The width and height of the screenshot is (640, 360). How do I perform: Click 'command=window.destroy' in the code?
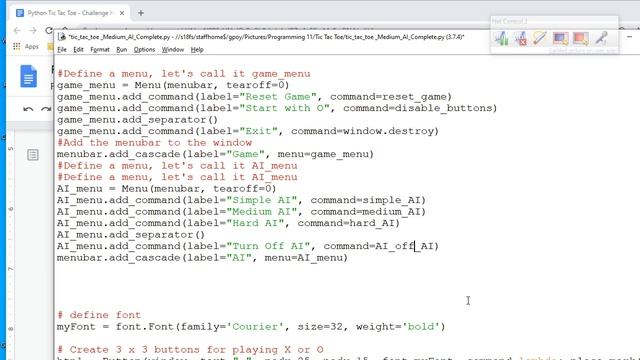click(x=362, y=131)
